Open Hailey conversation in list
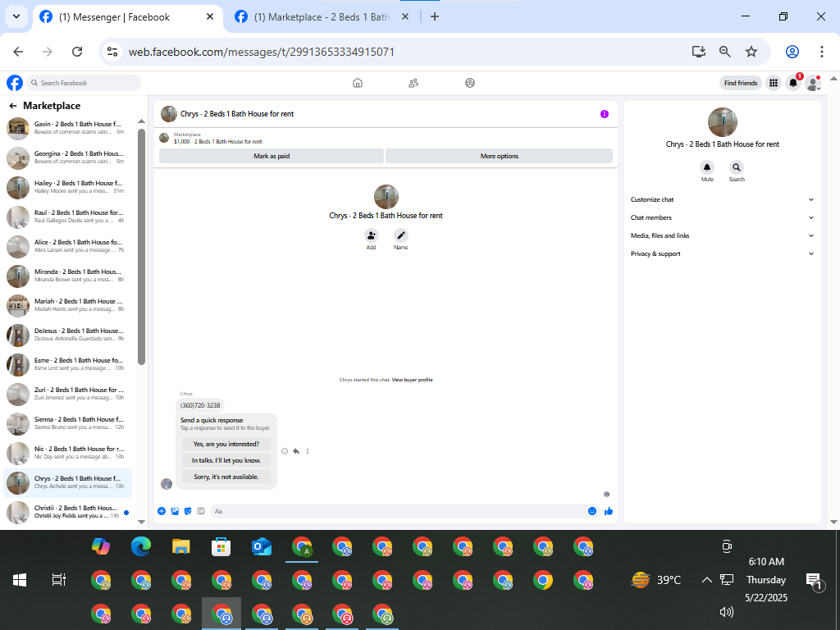The width and height of the screenshot is (840, 630). click(x=69, y=187)
